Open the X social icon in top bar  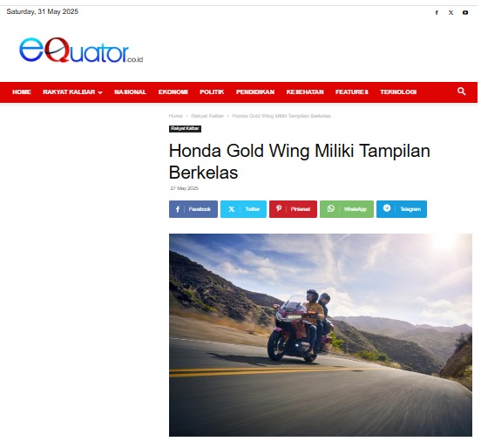pyautogui.click(x=451, y=12)
